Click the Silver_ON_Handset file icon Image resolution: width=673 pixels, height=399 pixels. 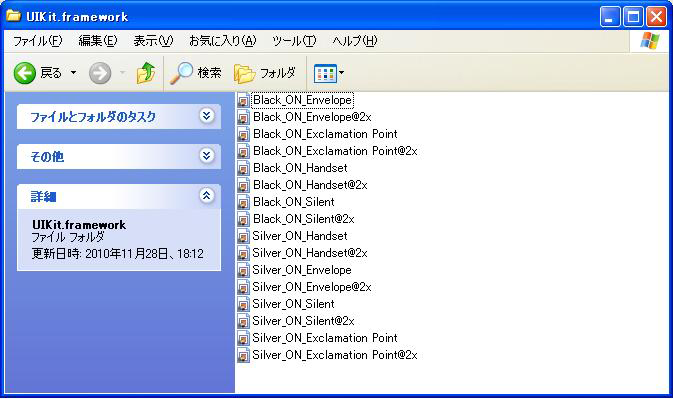243,236
